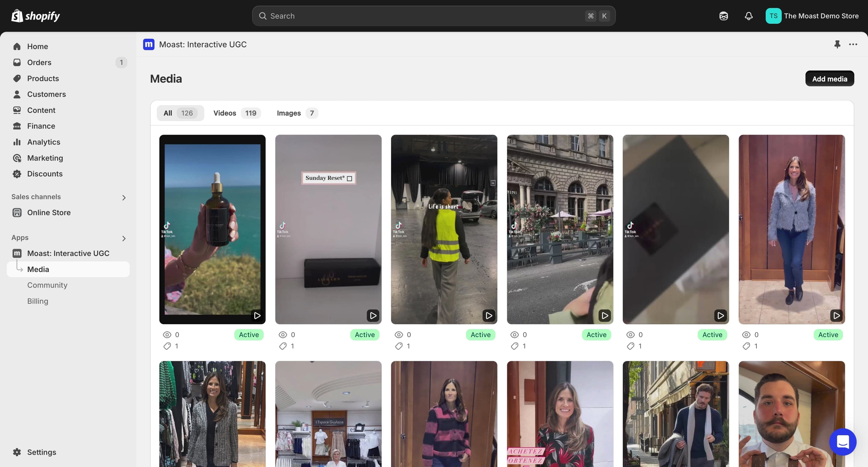The image size is (868, 467).
Task: Click the Orders inbox icon
Action: (x=17, y=62)
